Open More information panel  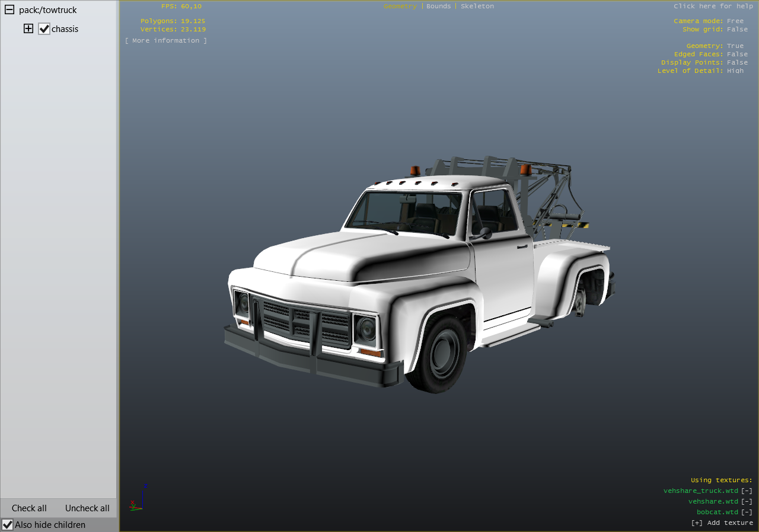(166, 40)
